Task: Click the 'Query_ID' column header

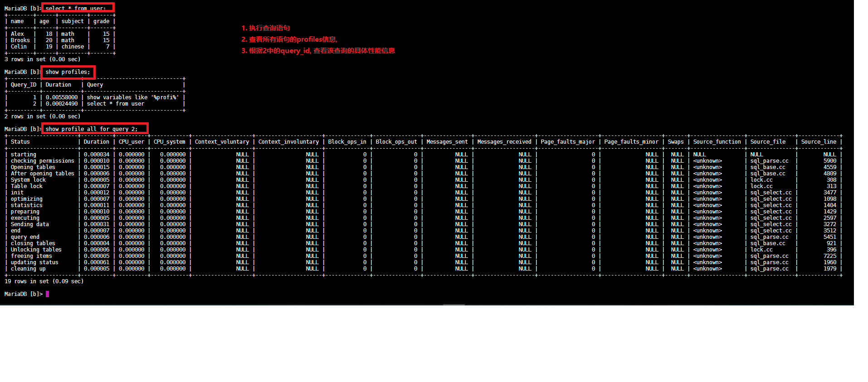Action: pyautogui.click(x=24, y=85)
